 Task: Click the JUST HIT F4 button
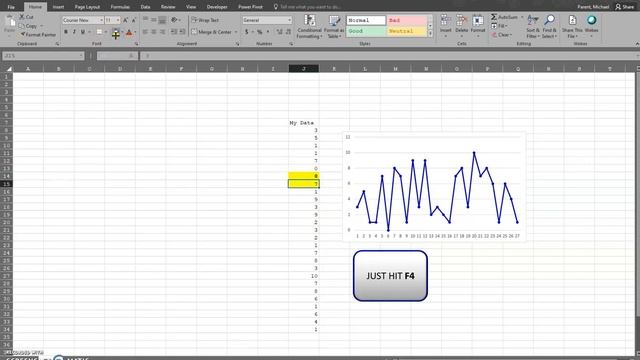390,276
